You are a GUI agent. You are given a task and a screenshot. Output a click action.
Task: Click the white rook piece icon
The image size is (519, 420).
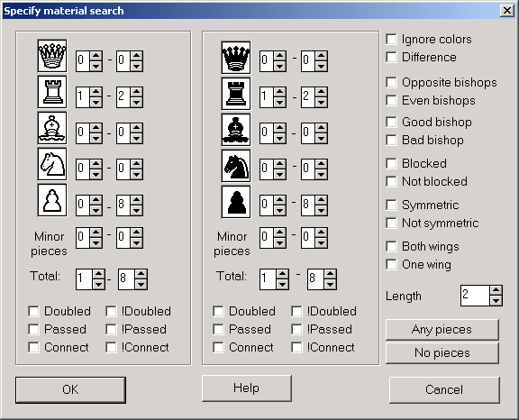(52, 92)
